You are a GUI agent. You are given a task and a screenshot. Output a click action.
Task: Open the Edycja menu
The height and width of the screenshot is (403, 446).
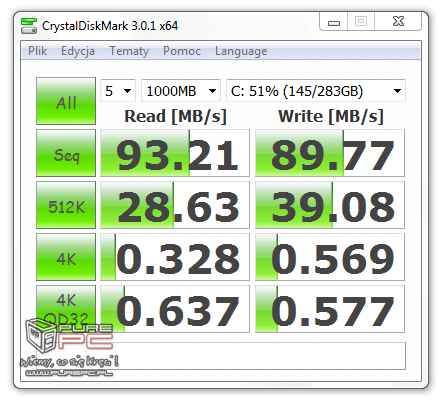(x=78, y=51)
